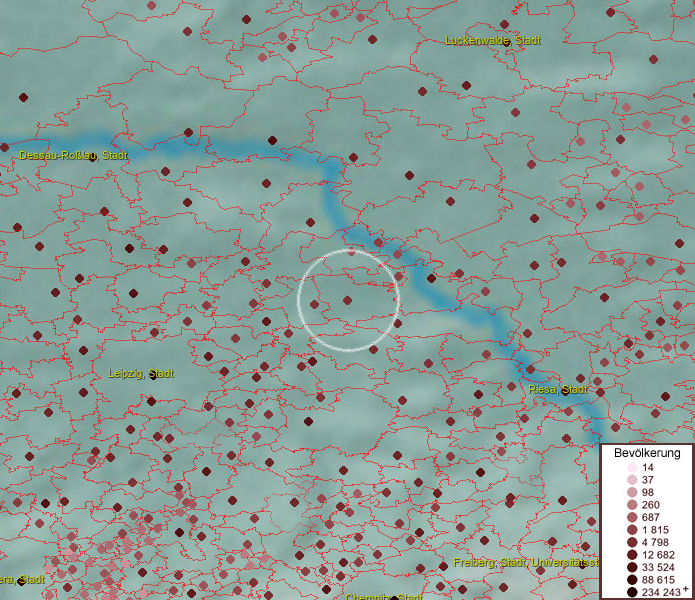Click the Riesa city marker
695x600 pixels.
[565, 390]
